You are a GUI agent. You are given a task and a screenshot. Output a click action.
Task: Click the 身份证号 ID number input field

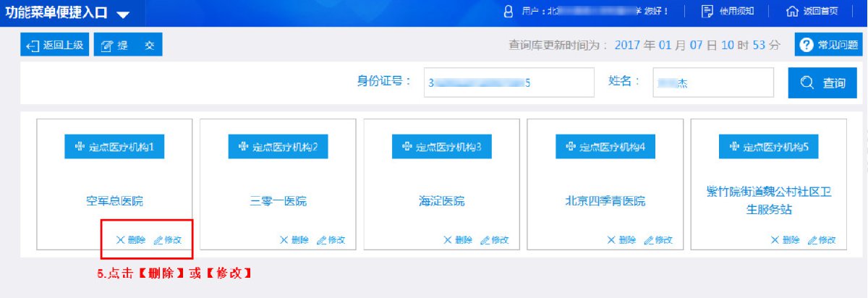tap(509, 82)
